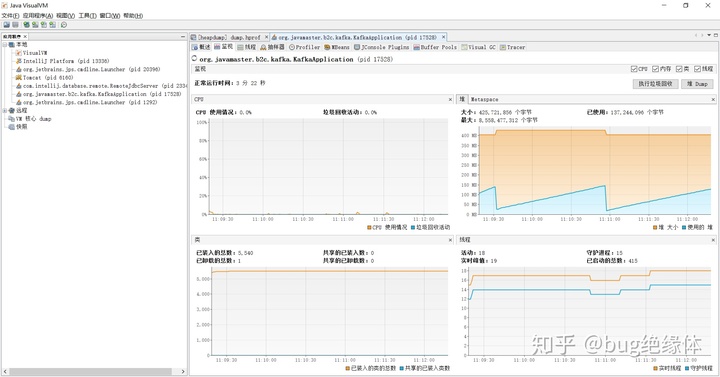Uncheck the CPU chart checkbox

pos(634,69)
